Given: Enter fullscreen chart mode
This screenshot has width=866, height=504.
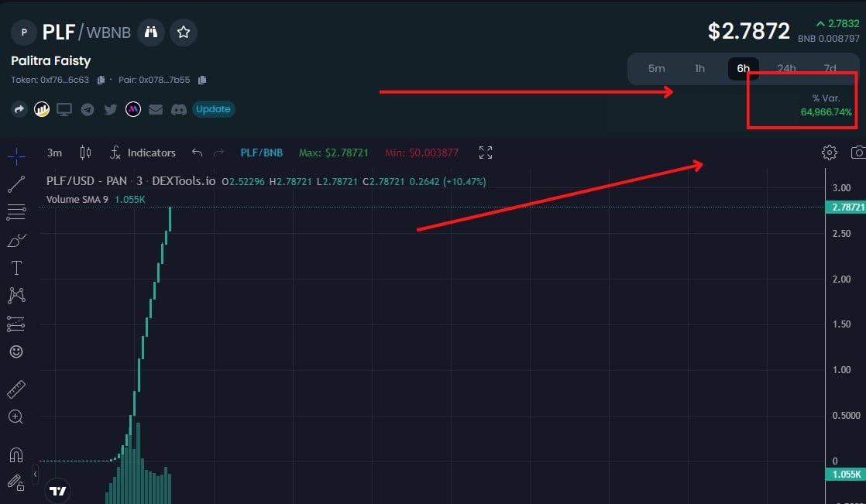Looking at the screenshot, I should pyautogui.click(x=486, y=153).
